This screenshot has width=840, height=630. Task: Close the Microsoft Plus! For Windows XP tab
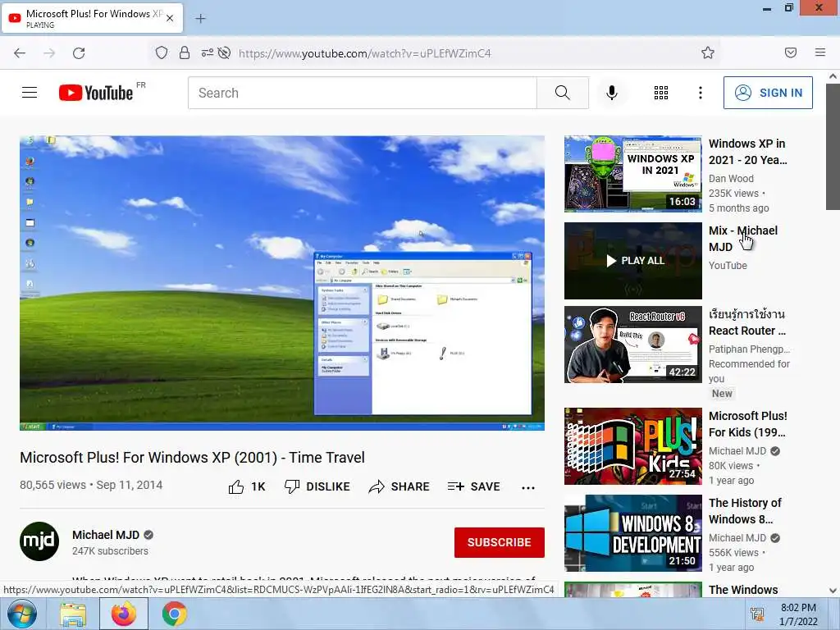(x=170, y=18)
